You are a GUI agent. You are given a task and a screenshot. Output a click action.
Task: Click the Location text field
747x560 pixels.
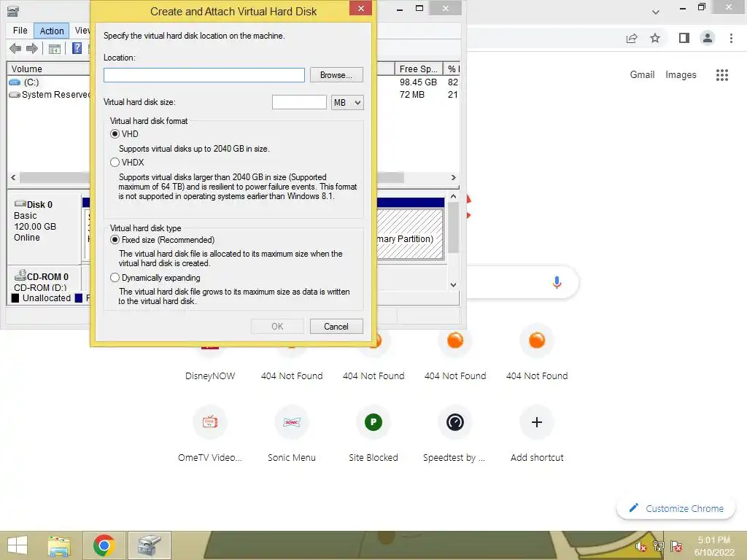tap(204, 75)
